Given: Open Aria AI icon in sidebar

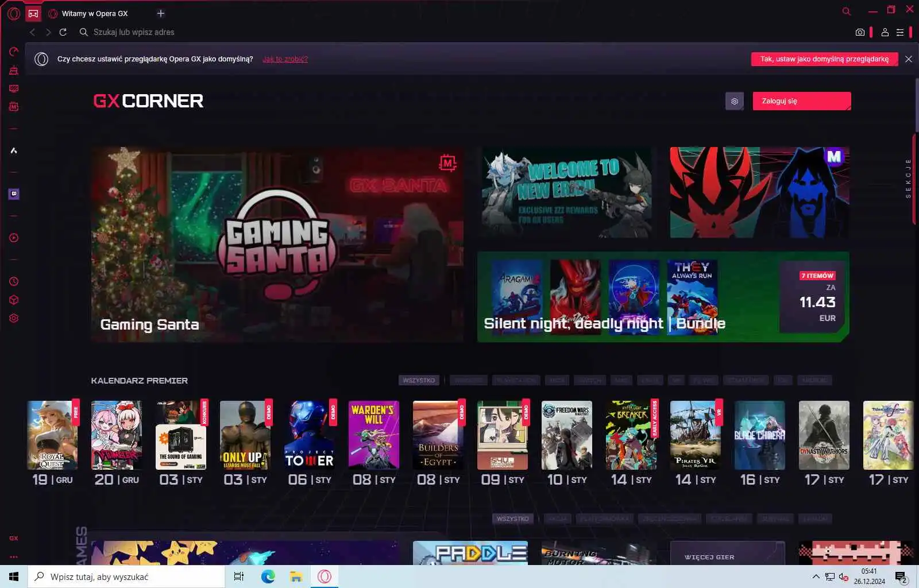Looking at the screenshot, I should [14, 150].
